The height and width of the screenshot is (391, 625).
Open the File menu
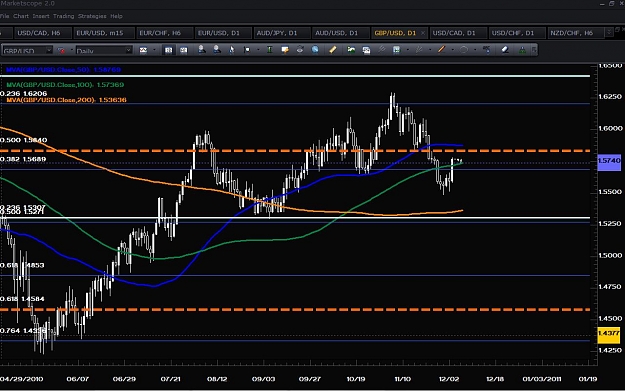click(x=4, y=16)
